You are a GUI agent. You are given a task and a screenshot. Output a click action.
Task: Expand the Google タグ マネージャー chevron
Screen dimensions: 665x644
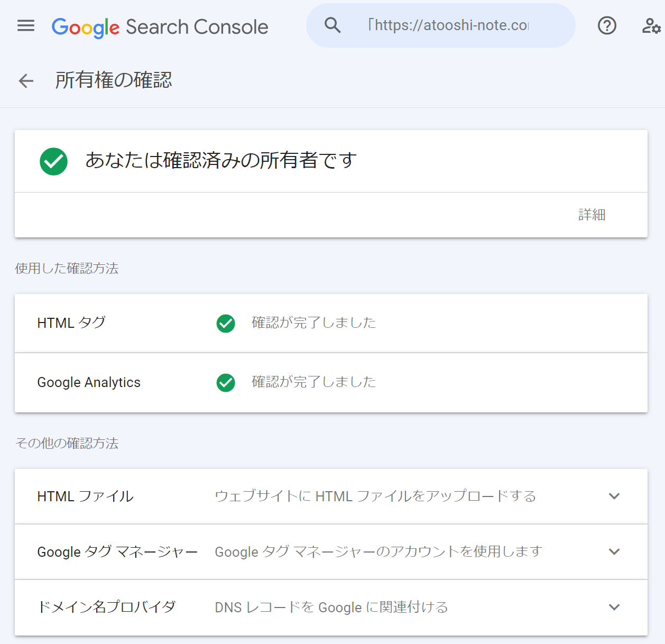pos(614,551)
